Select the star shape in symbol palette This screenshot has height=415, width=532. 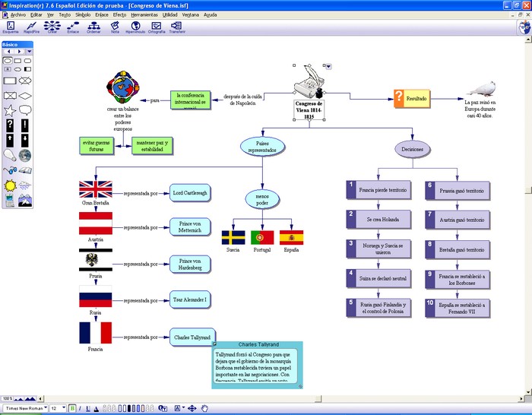tap(10, 111)
